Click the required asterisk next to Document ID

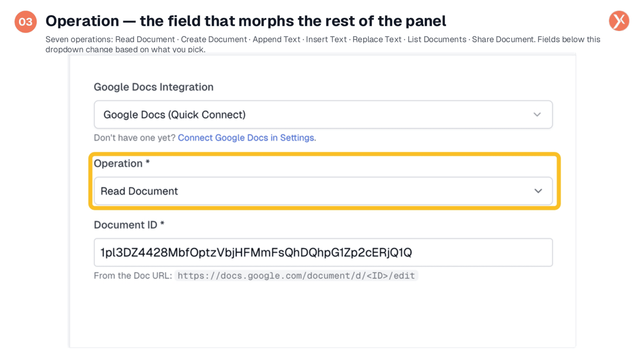tap(162, 223)
